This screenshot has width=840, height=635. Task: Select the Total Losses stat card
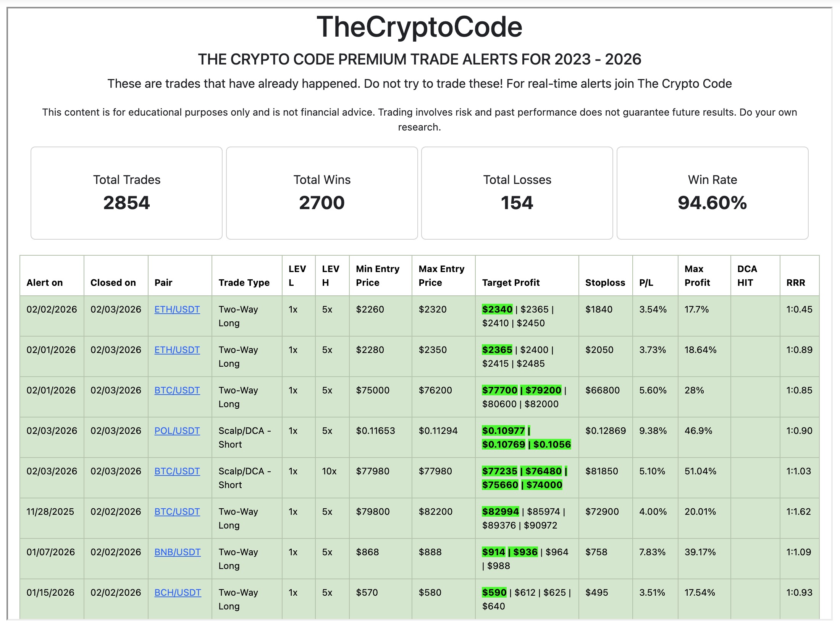[x=517, y=193]
